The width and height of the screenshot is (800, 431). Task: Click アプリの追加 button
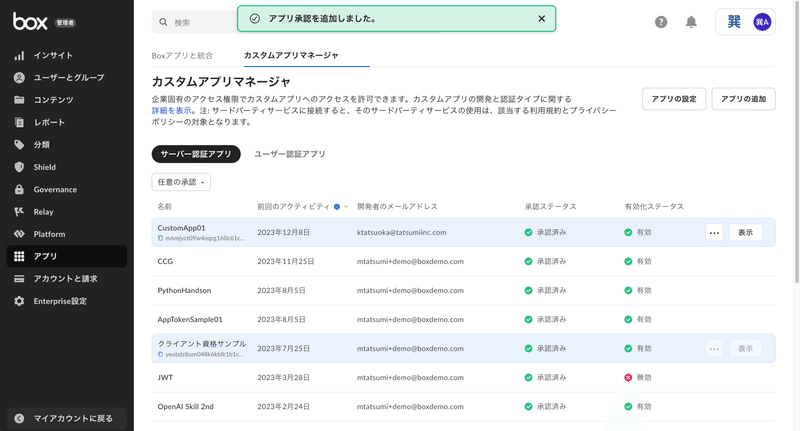(743, 99)
